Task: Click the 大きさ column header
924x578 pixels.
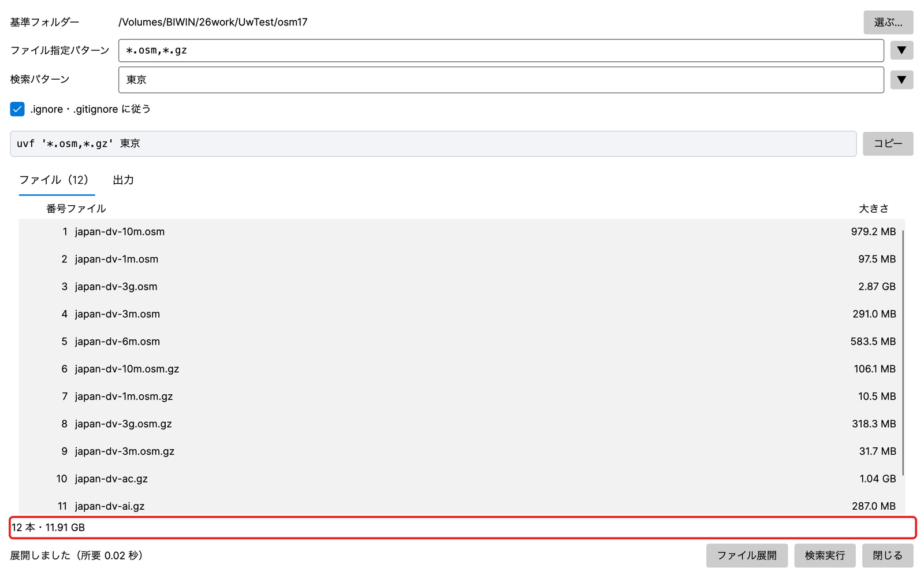Action: point(873,209)
